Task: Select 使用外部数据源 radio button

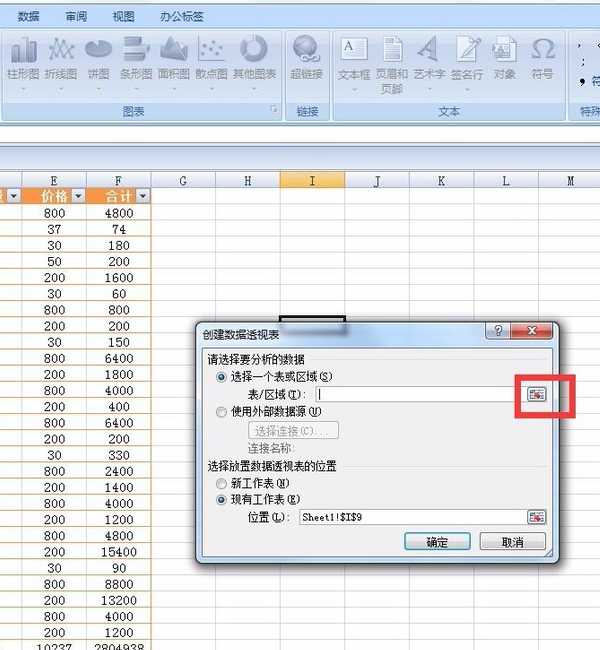Action: click(x=221, y=412)
